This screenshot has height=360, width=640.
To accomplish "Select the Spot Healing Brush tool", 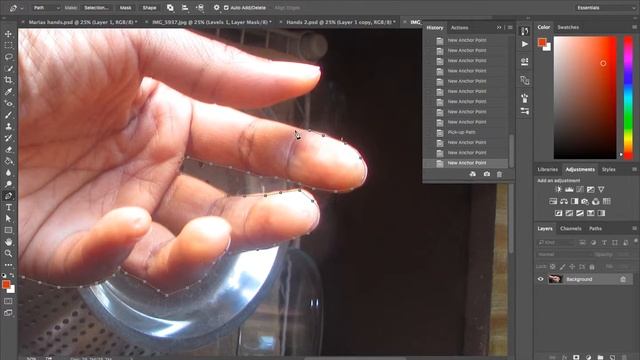I will (8, 103).
